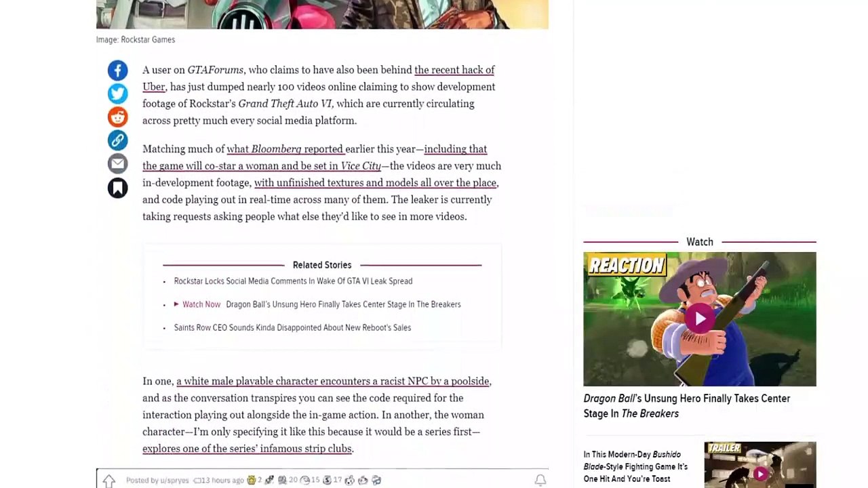This screenshot has height=488, width=868.
Task: Share the article on Twitter
Action: click(x=117, y=94)
